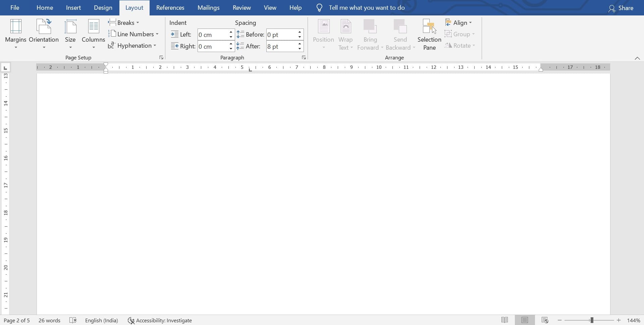Screen dimensions: 644x325
Task: Click the Indent Right input field
Action: click(x=213, y=46)
